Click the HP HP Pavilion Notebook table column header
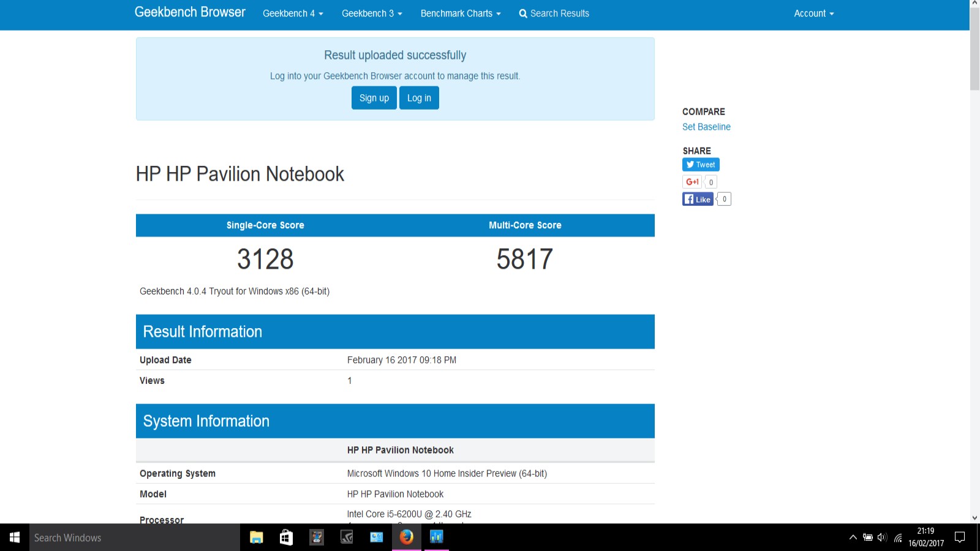This screenshot has width=980, height=551. click(x=401, y=450)
